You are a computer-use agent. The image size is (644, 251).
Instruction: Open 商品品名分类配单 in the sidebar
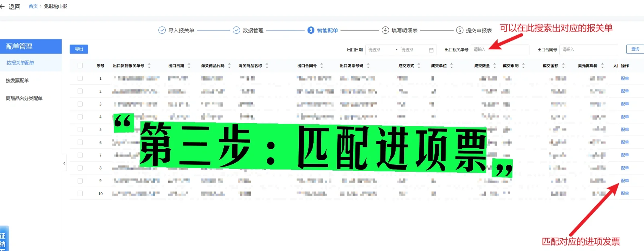[24, 98]
